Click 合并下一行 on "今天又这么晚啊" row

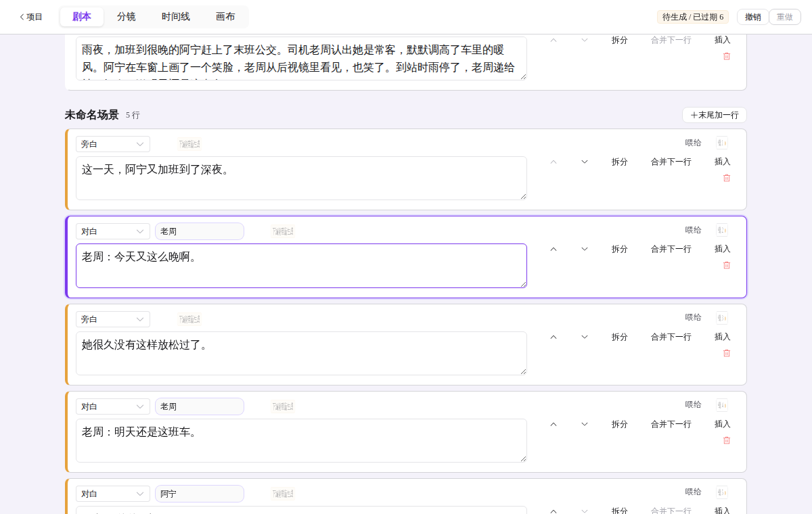(671, 249)
